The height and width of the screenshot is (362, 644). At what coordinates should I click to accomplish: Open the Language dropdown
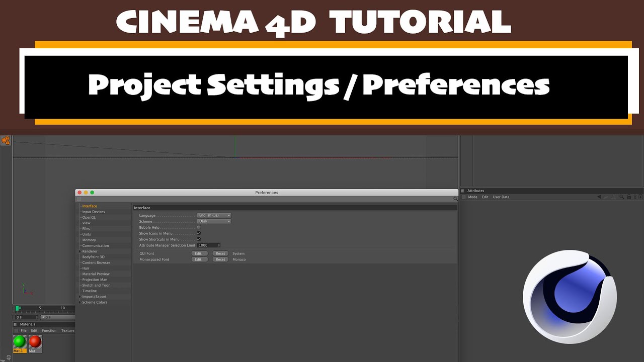(214, 215)
